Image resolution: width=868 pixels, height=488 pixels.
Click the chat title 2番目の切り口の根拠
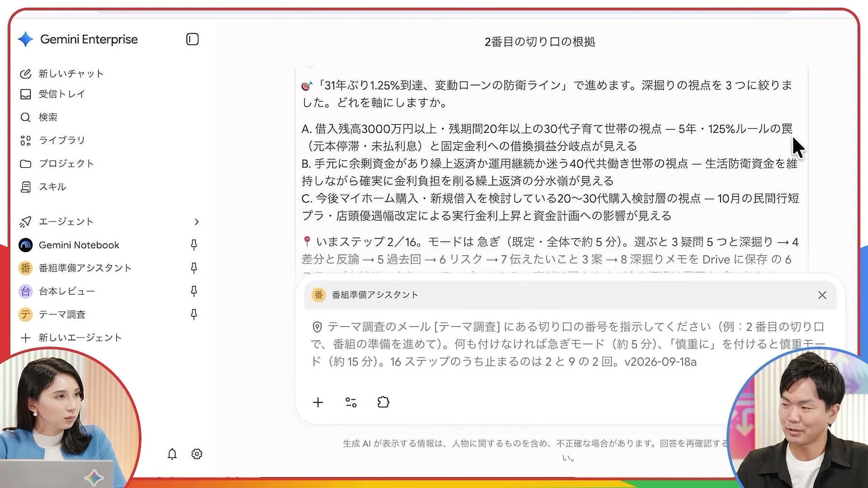540,42
